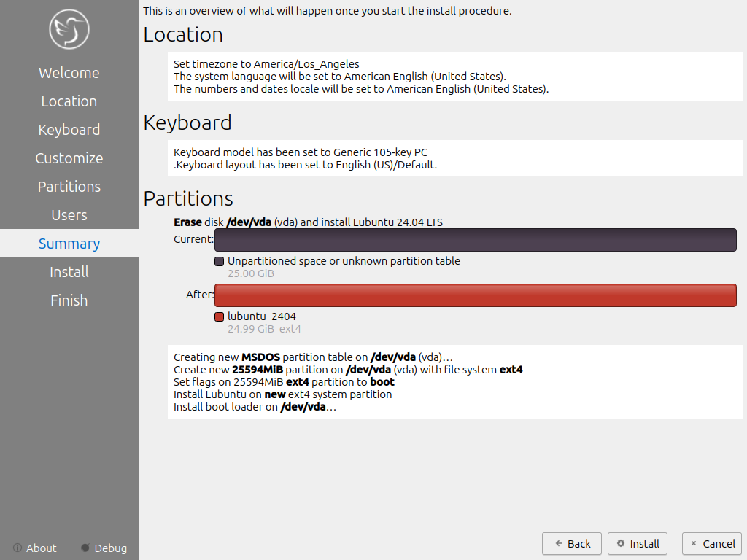
Task: Click the Current disk partition bar
Action: tap(475, 240)
